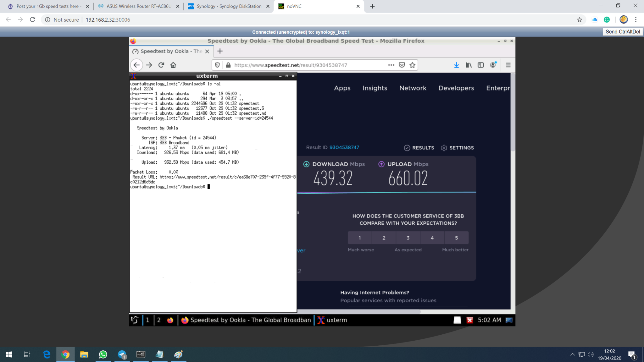Screen dimensions: 644x362
Task: Open Firefox tracking protection shield icon
Action: [x=217, y=65]
